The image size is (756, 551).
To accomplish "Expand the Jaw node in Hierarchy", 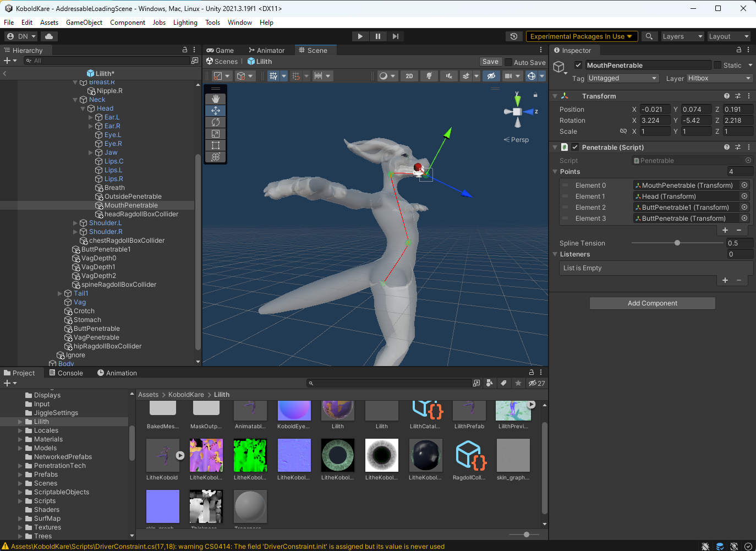I will point(91,152).
